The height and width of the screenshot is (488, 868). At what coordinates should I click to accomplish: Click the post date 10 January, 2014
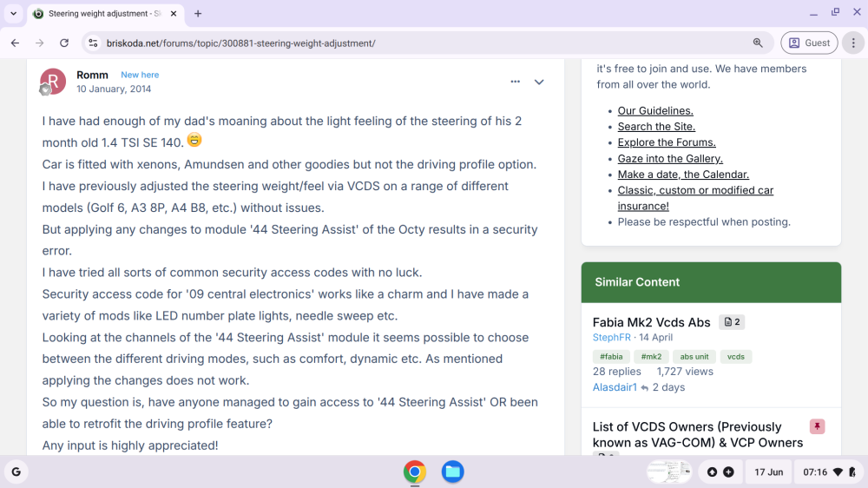click(114, 89)
